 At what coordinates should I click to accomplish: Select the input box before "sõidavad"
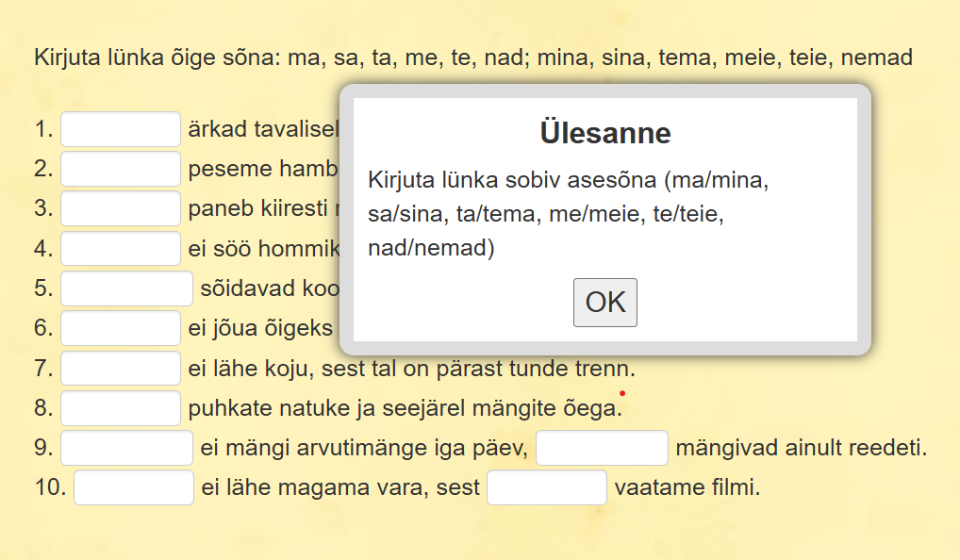click(126, 288)
